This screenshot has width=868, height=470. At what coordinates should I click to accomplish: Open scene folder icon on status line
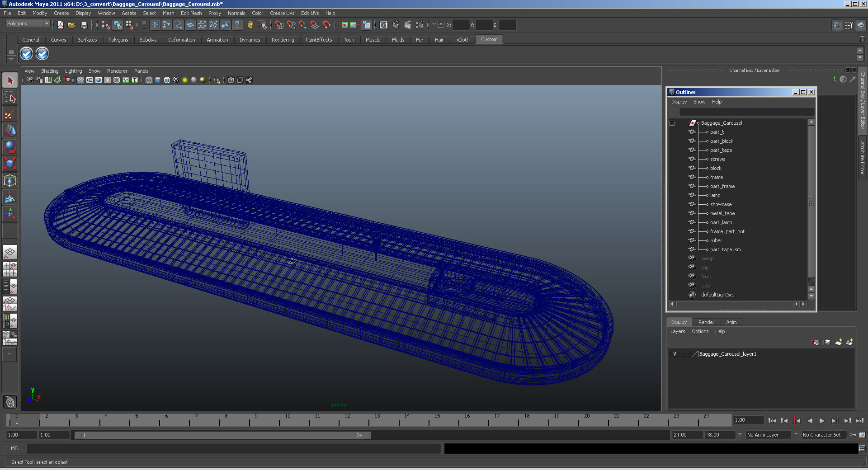tap(71, 25)
